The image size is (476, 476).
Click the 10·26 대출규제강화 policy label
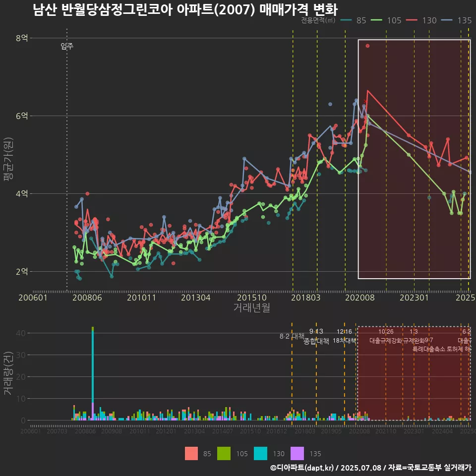(386, 336)
